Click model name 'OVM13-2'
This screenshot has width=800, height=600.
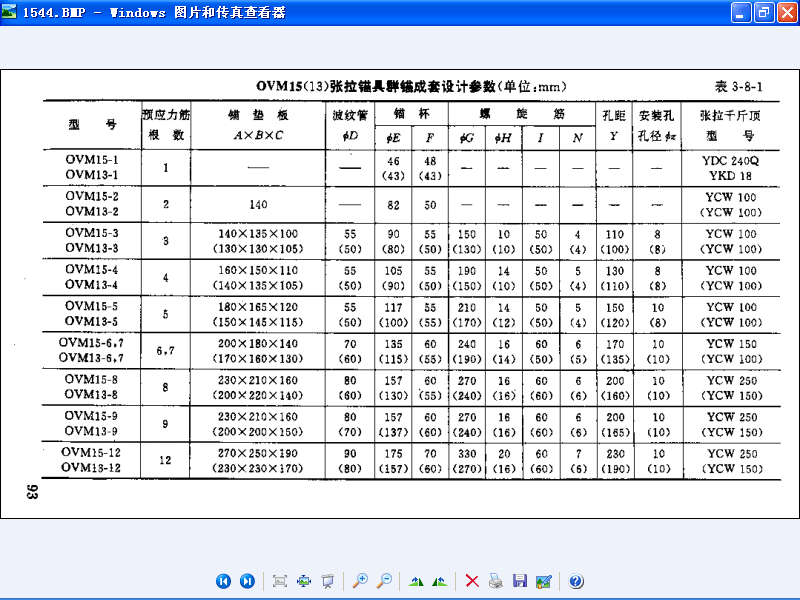click(x=92, y=211)
